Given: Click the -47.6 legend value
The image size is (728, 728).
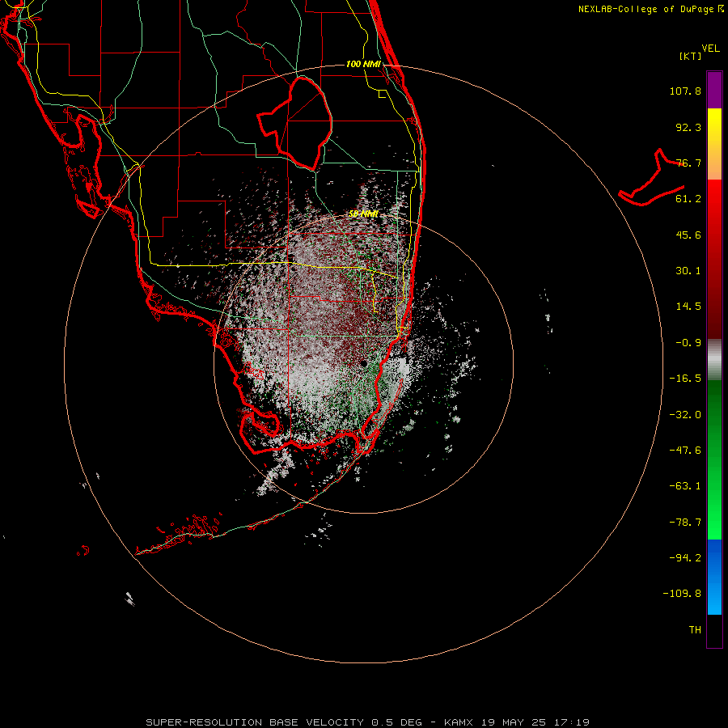Looking at the screenshot, I should pos(685,451).
